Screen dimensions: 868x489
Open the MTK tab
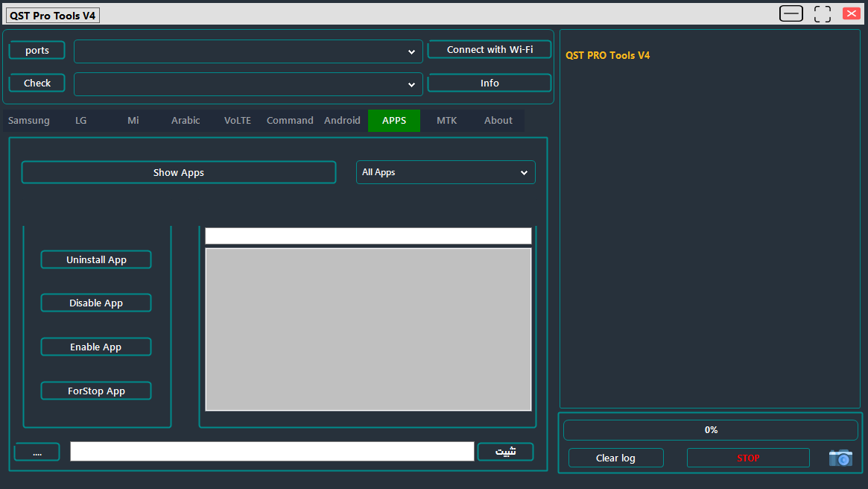click(x=446, y=121)
